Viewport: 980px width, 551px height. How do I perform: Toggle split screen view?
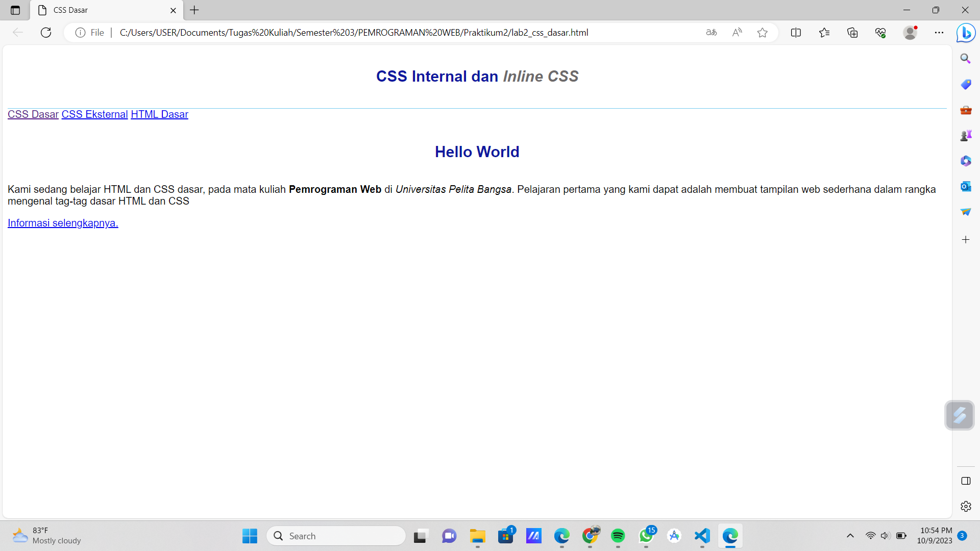[796, 32]
